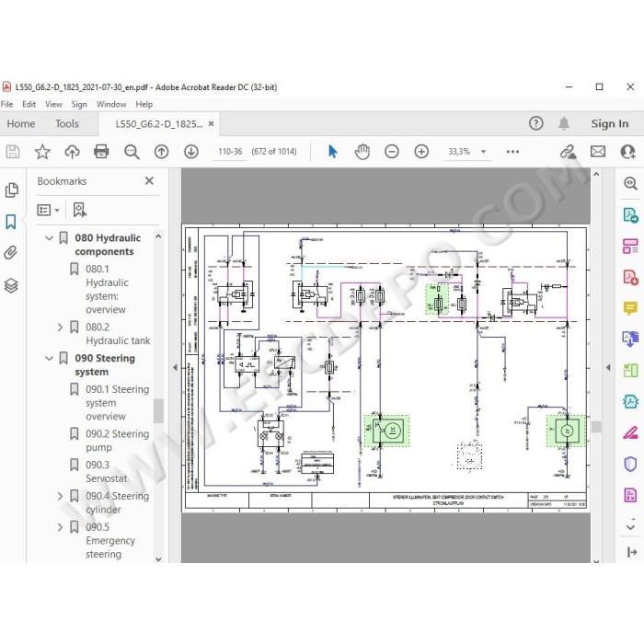Open Protect shield tool in right pane
The image size is (644, 644).
click(x=630, y=464)
